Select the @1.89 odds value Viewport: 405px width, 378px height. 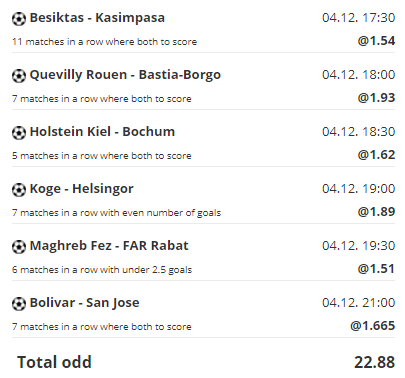(376, 212)
